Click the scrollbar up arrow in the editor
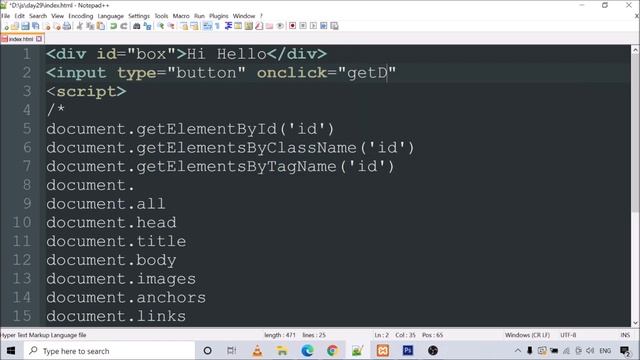 point(635,50)
